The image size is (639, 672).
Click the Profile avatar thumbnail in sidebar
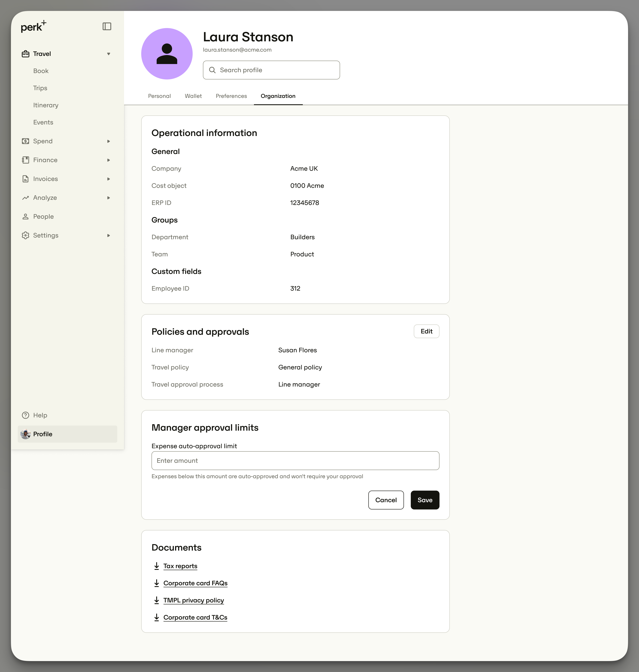coord(25,434)
